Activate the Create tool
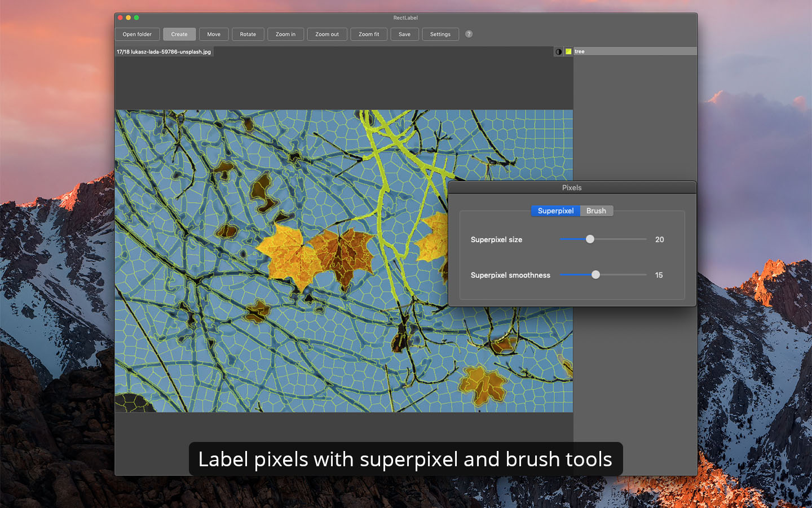 coord(179,34)
